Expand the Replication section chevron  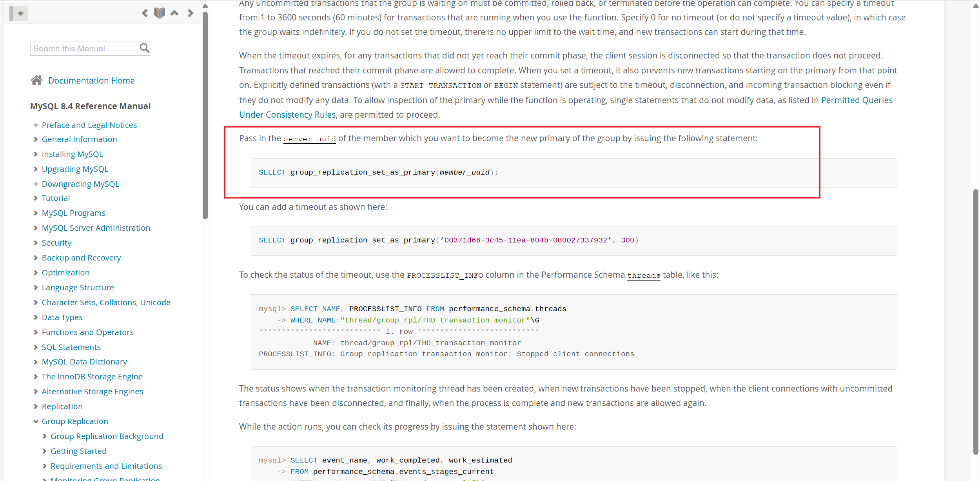pos(36,406)
